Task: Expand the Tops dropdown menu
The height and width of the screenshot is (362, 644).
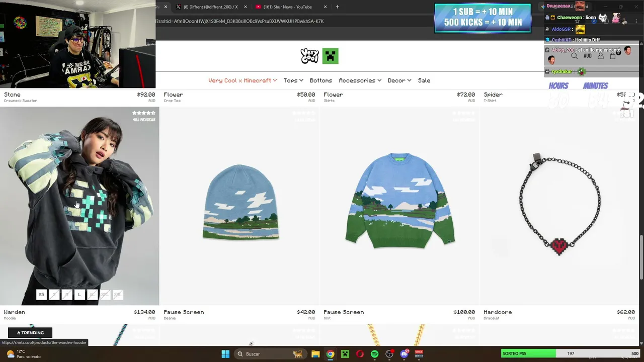Action: pos(293,80)
